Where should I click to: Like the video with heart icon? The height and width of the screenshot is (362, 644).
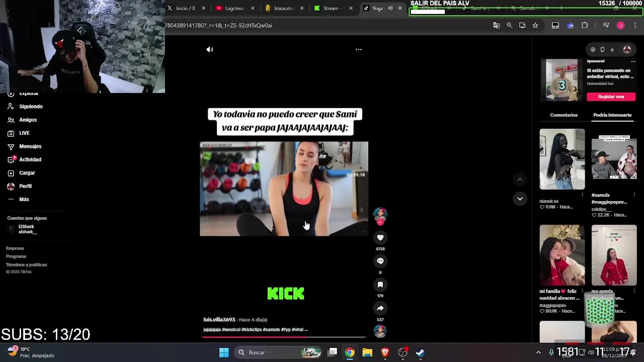tap(380, 237)
